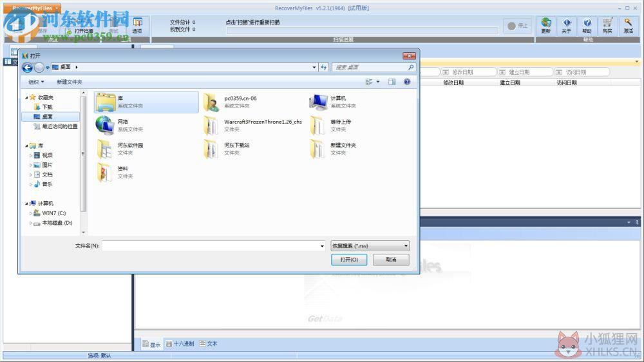Click the 访问日期 filter field
Image resolution: width=644 pixels, height=362 pixels.
(582, 72)
